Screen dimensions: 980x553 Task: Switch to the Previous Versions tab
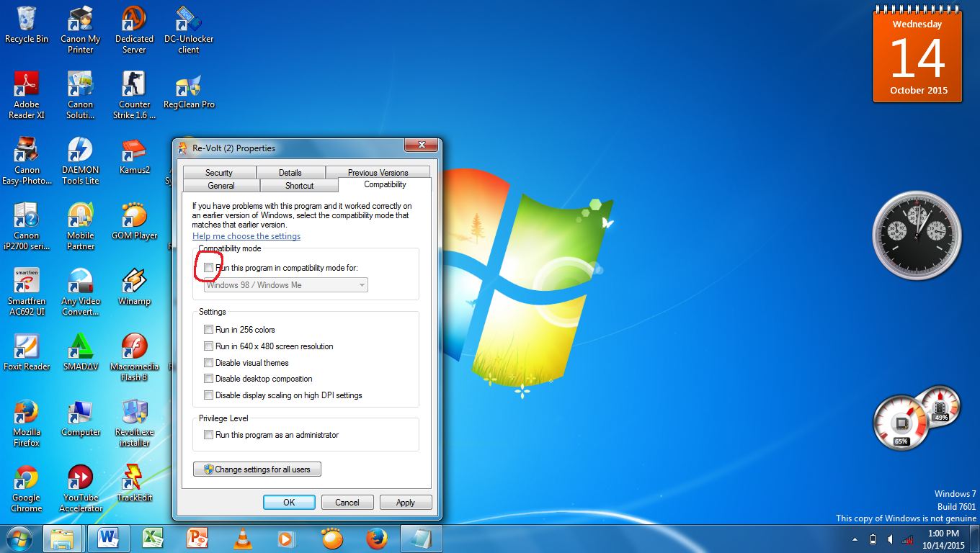pos(378,173)
